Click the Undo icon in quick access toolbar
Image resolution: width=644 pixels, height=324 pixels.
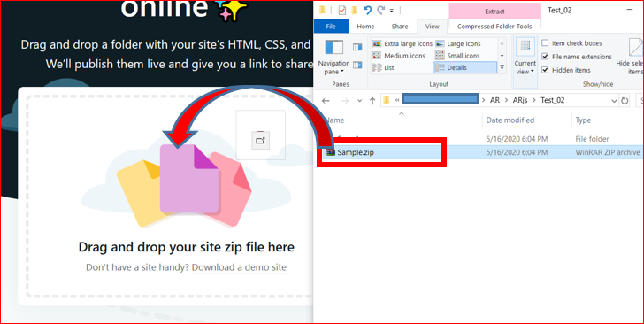pos(367,10)
